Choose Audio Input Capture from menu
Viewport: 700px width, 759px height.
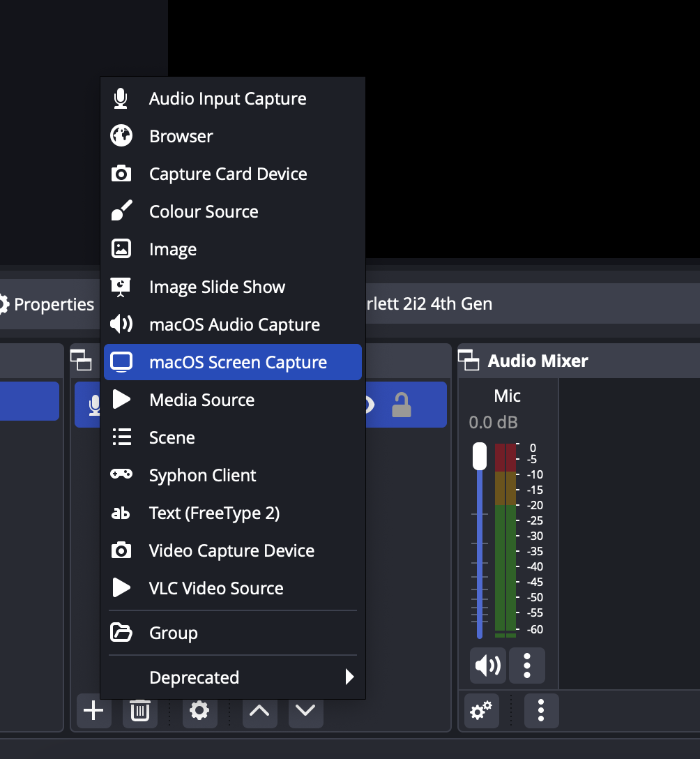point(233,98)
